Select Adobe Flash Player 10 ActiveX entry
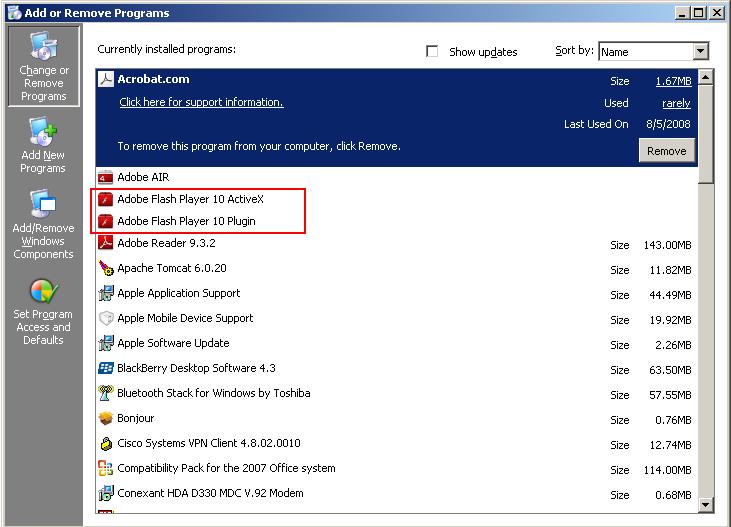Image resolution: width=731 pixels, height=527 pixels. [190, 199]
